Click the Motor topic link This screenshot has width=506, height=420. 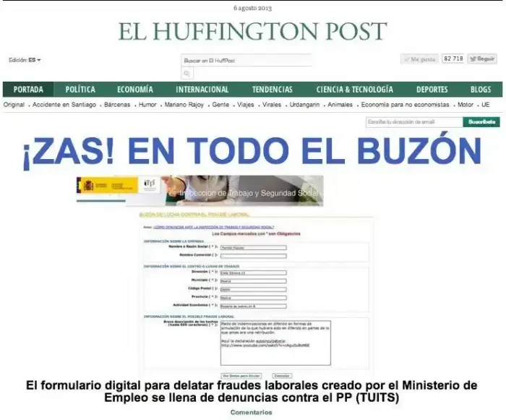point(466,105)
